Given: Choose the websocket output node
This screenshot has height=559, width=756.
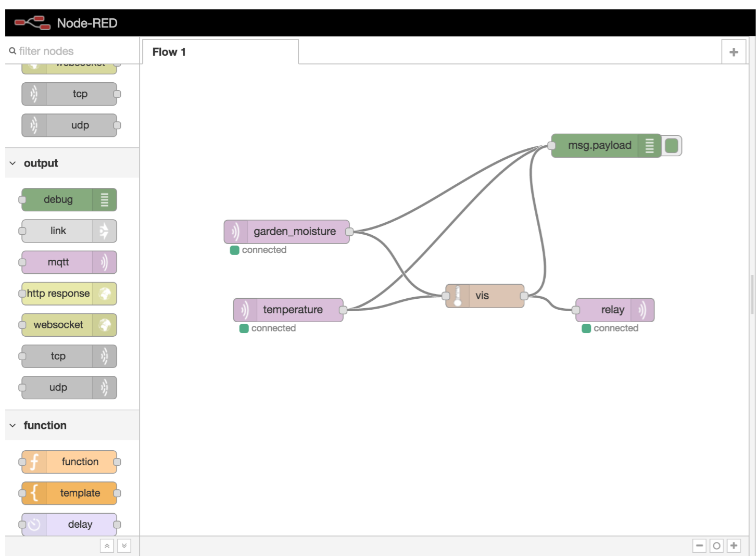Looking at the screenshot, I should click(x=68, y=325).
